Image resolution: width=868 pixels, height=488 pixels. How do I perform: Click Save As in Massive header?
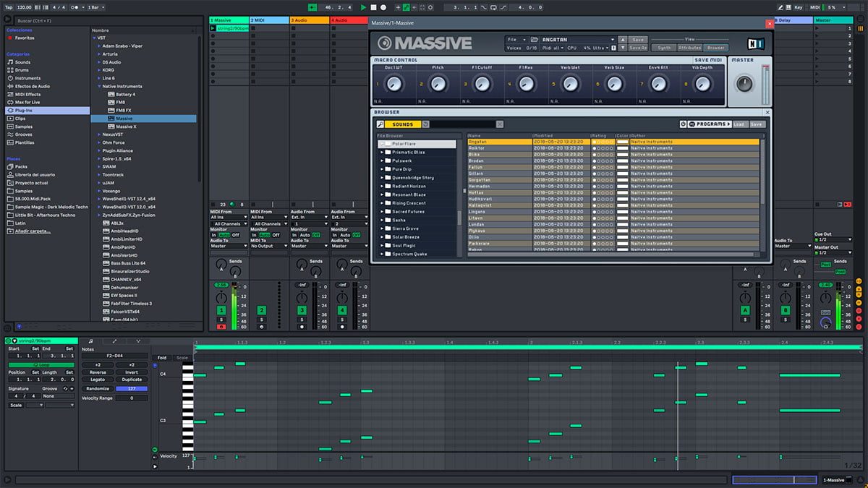pyautogui.click(x=637, y=48)
